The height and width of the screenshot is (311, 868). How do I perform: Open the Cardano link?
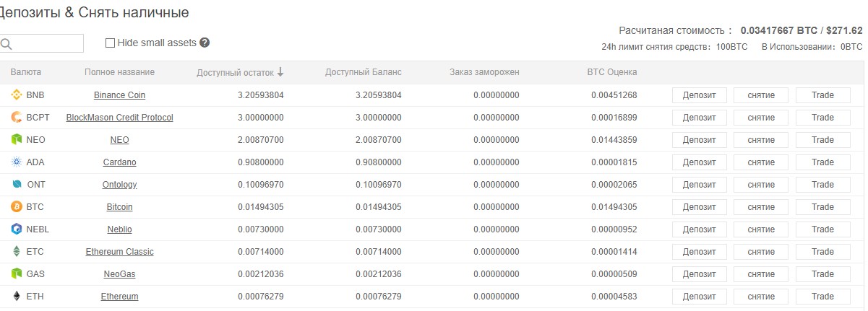coord(120,162)
